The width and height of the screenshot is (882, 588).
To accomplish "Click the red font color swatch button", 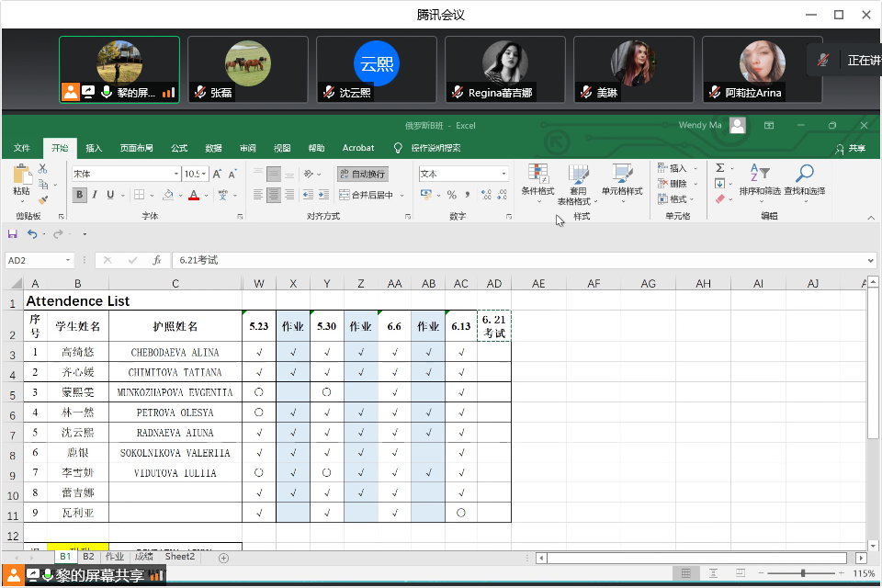I will click(x=193, y=195).
